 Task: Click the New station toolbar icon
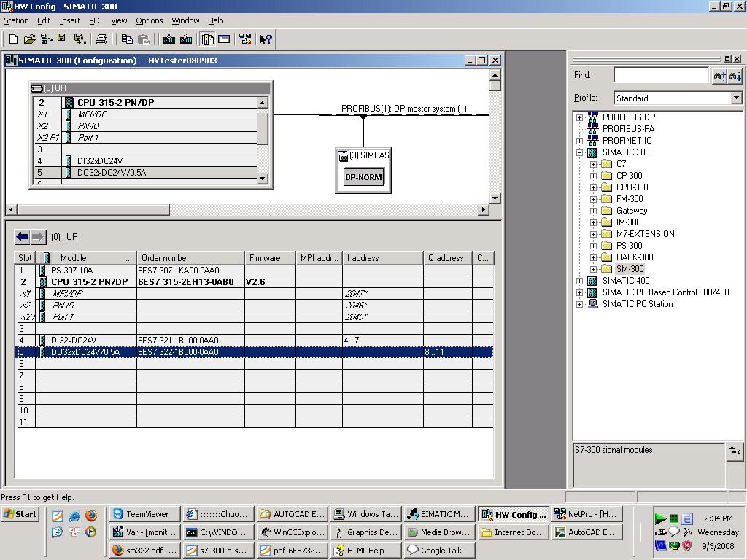[13, 39]
